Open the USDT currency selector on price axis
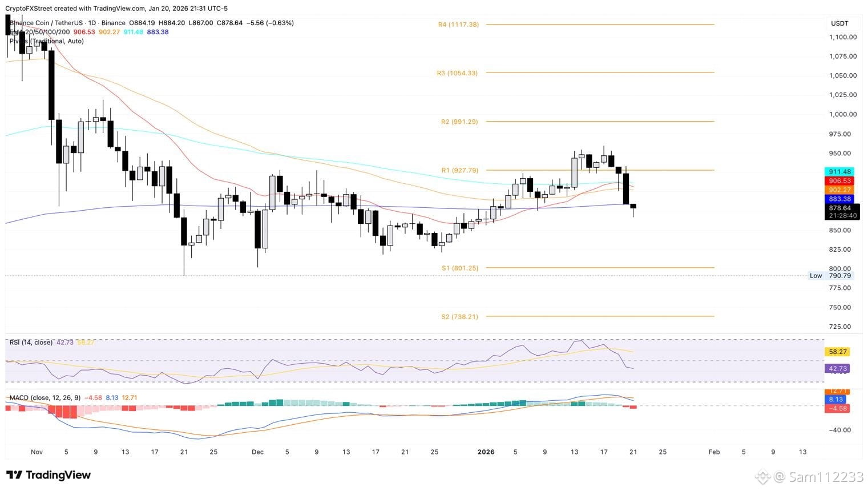The width and height of the screenshot is (868, 491). coord(839,23)
